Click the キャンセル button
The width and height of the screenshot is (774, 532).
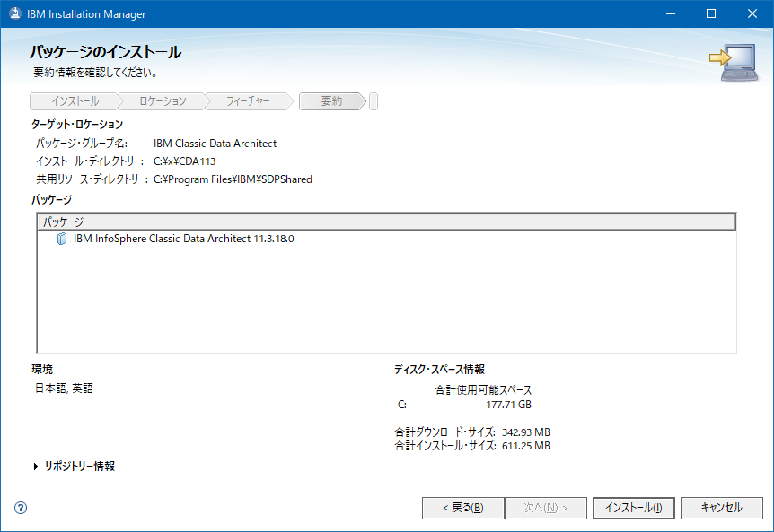[722, 508]
